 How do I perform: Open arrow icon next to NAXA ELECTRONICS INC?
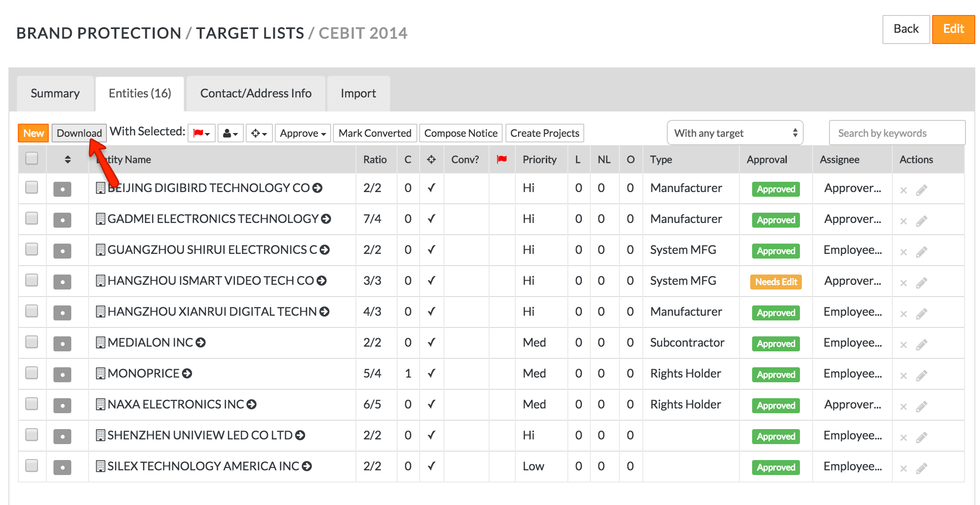[x=252, y=404]
